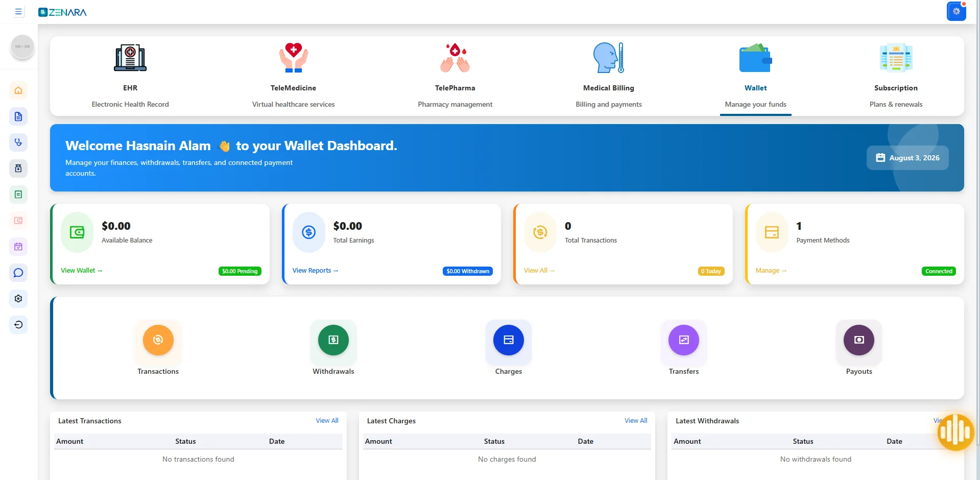Open the stethoscope icon in sidebar

[18, 142]
